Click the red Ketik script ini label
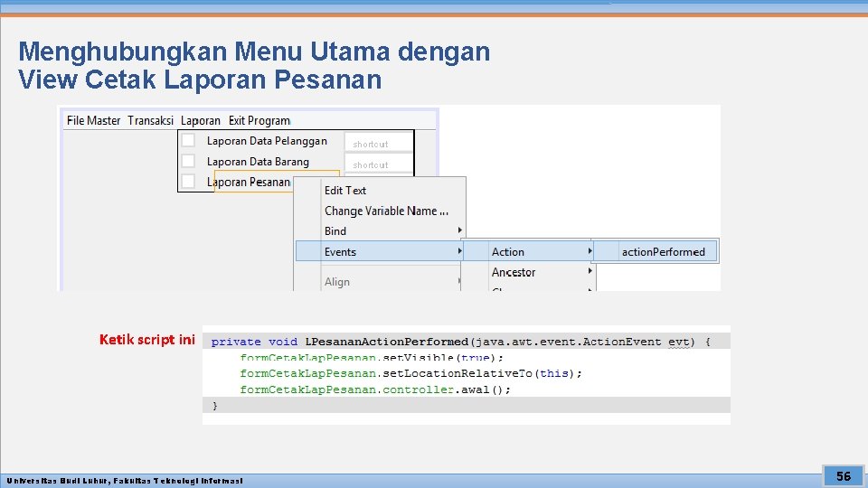This screenshot has height=488, width=868. pyautogui.click(x=147, y=340)
